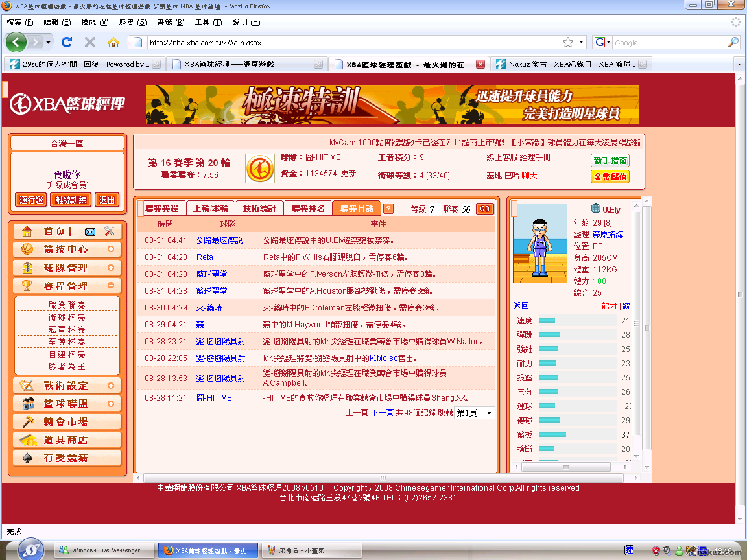Viewport: 747px width, 560px height.
Task: Open the 書籤 menu
Action: [170, 22]
